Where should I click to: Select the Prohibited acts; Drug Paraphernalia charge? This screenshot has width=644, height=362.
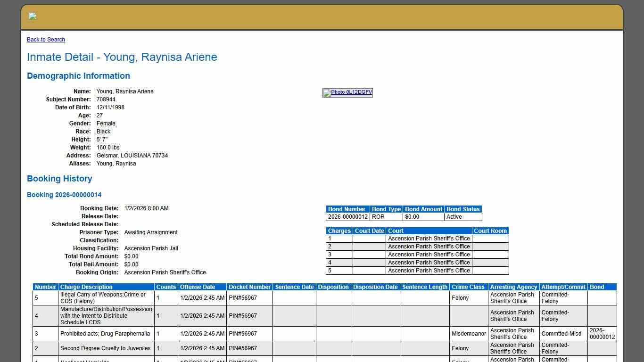tap(105, 334)
